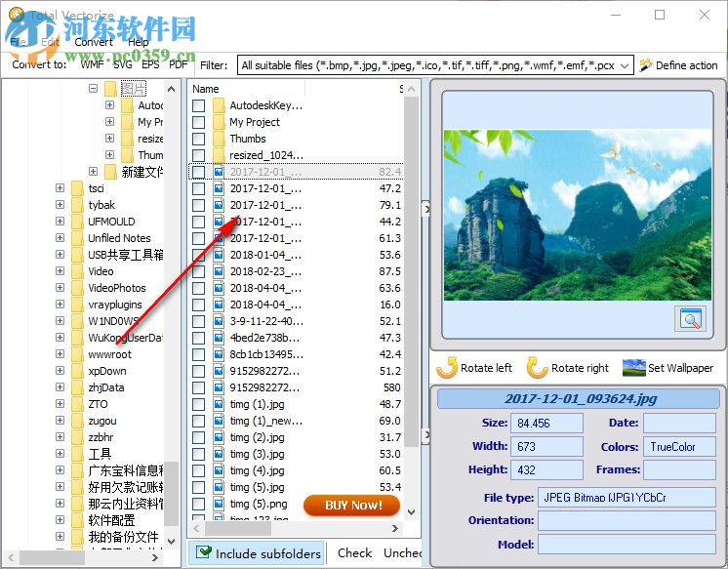Check the AutodeskKey folder checkbox
Image resolution: width=728 pixels, height=569 pixels.
click(199, 105)
